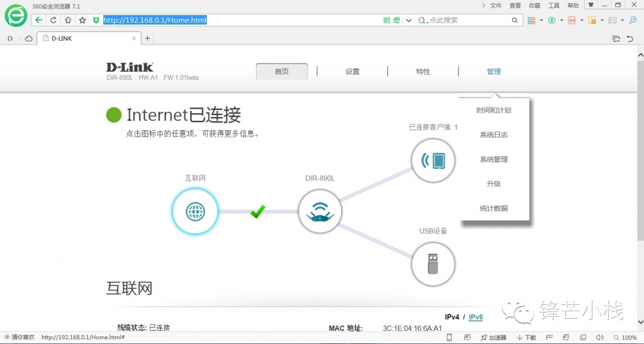
Task: Click the MAC address value 3C:1E:04:16:6A:A1
Action: (412, 328)
